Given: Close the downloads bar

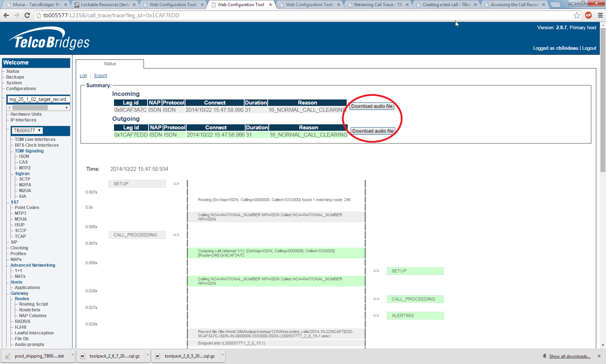Looking at the screenshot, I should tap(599, 356).
